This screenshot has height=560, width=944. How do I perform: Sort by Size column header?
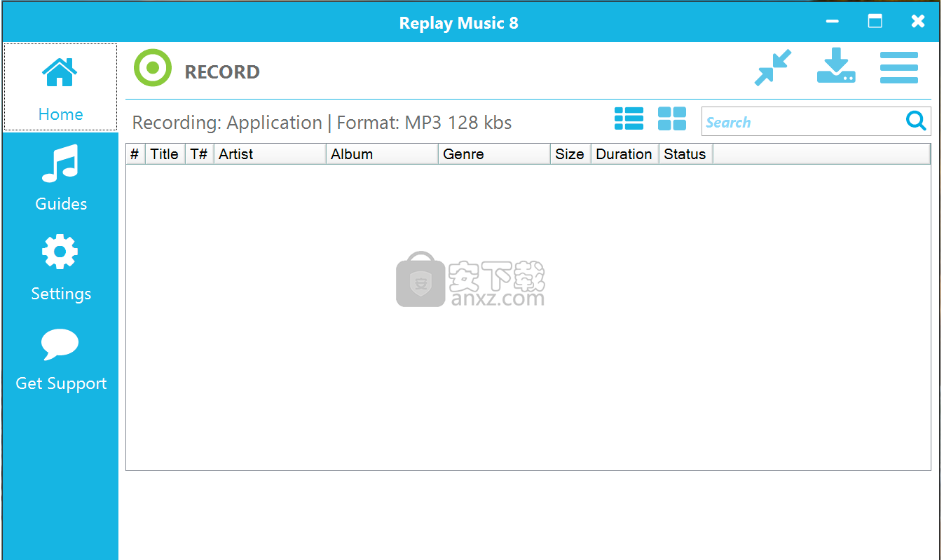point(570,154)
